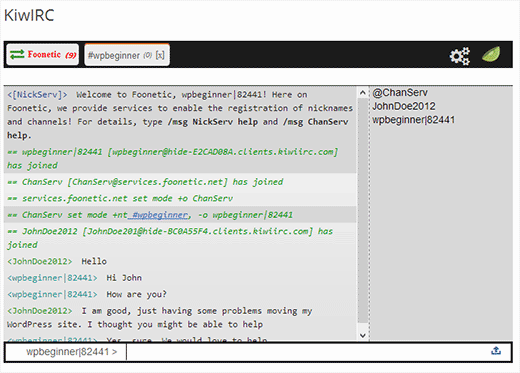The width and height of the screenshot is (520, 373).
Task: Click the chat scrollbar thumb
Action: [363, 210]
